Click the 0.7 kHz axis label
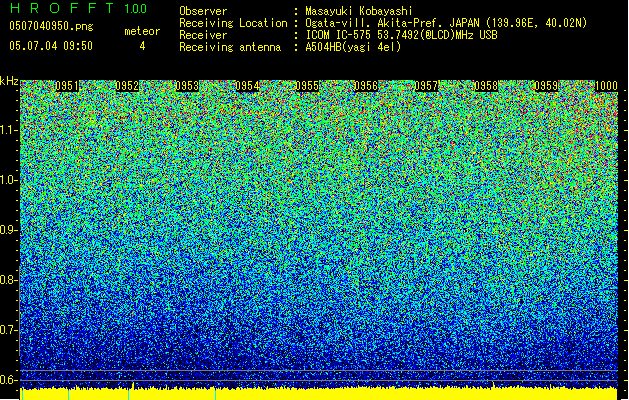629x400 pixels. (x=8, y=330)
